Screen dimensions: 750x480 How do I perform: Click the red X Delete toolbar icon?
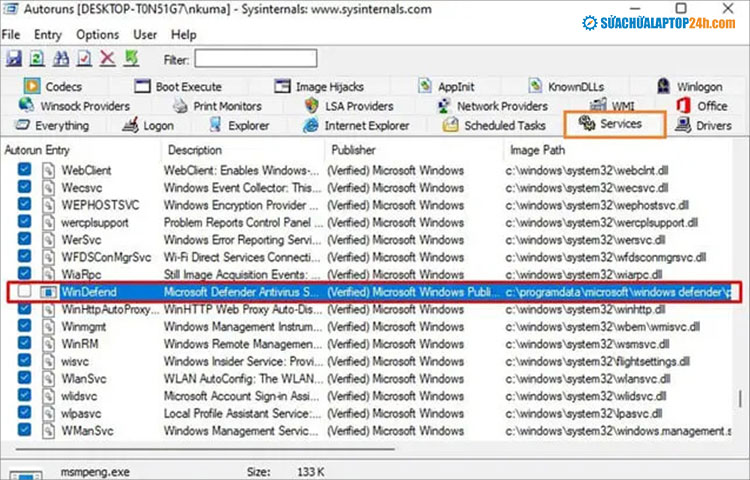point(107,58)
